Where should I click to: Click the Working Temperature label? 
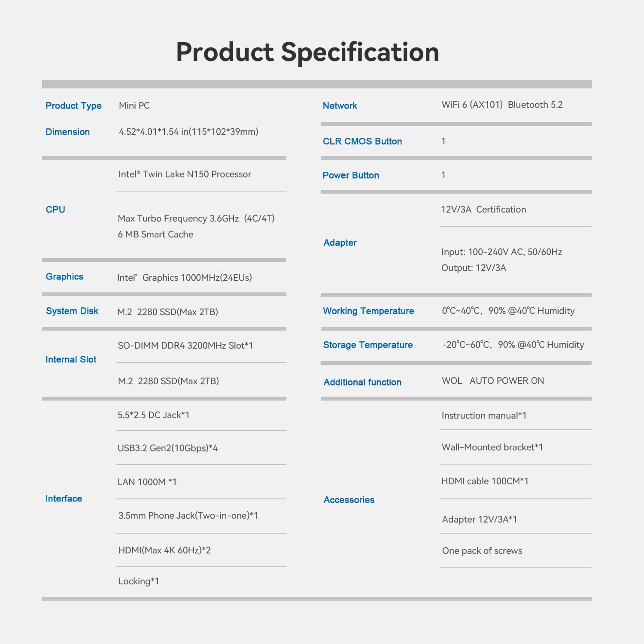click(x=368, y=311)
